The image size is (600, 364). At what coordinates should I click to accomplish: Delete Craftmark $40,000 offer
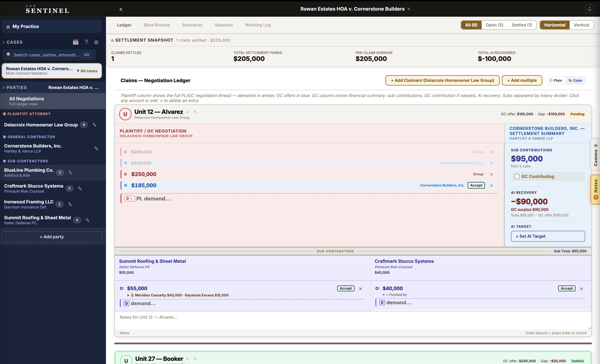coord(581,289)
